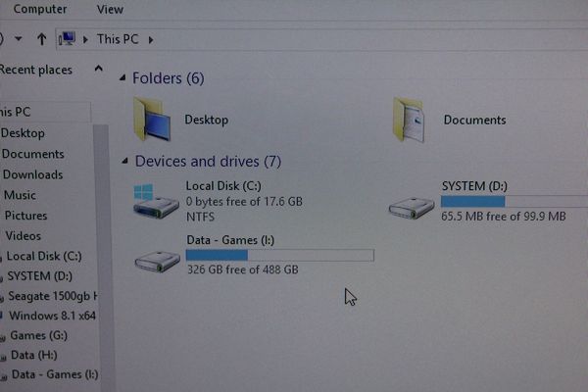Click the NTFS file system label
Image resolution: width=588 pixels, height=392 pixels.
tap(200, 217)
